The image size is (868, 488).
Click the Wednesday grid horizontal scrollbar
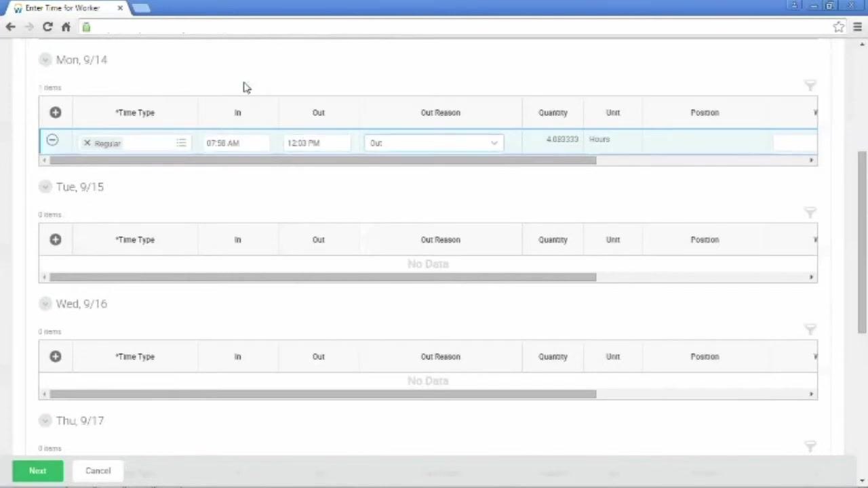coord(323,394)
